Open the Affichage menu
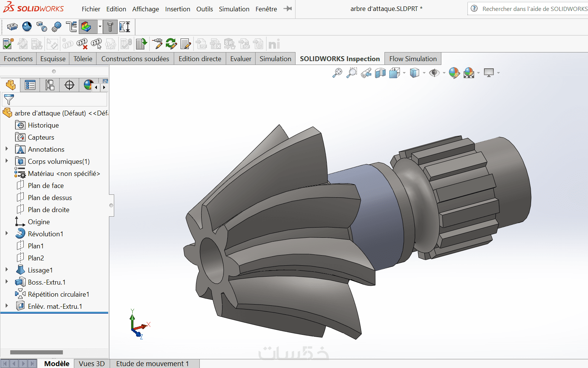 (x=145, y=9)
